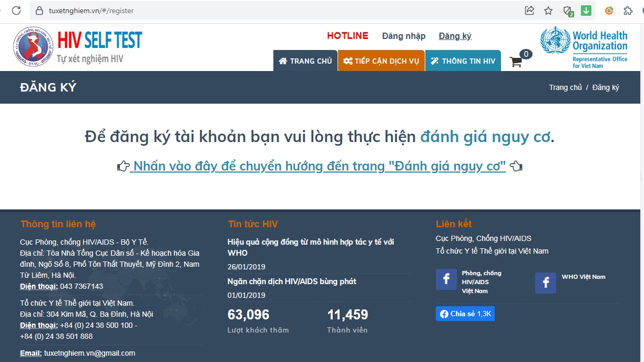
Task: Click the Đăng nhập link
Action: pyautogui.click(x=404, y=36)
